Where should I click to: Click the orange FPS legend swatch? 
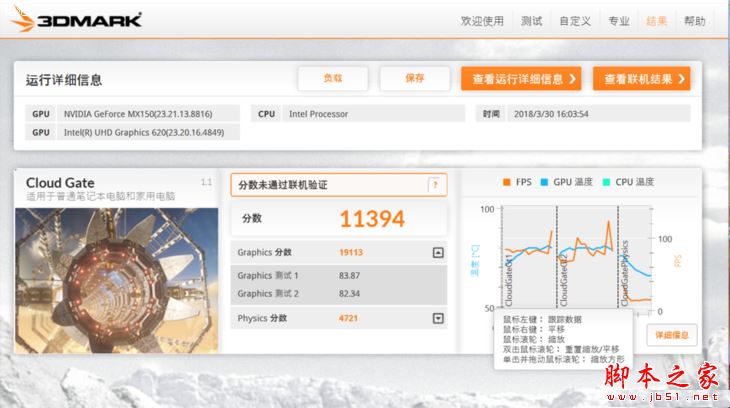(x=507, y=182)
